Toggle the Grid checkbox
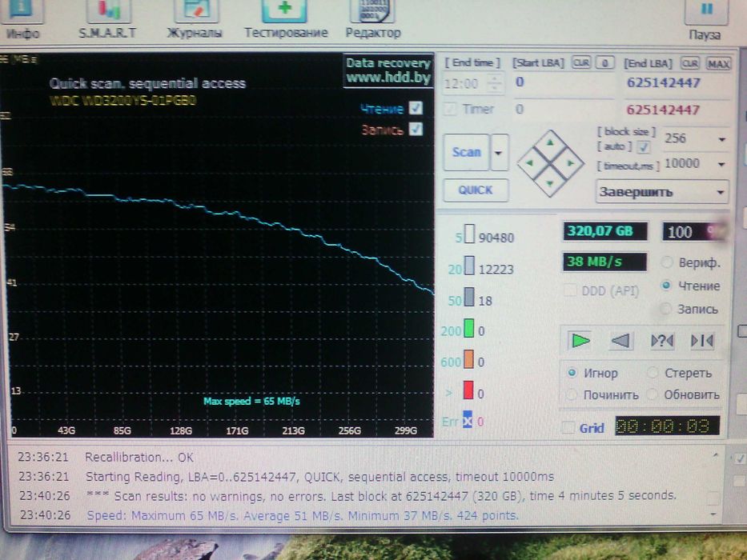 [568, 427]
